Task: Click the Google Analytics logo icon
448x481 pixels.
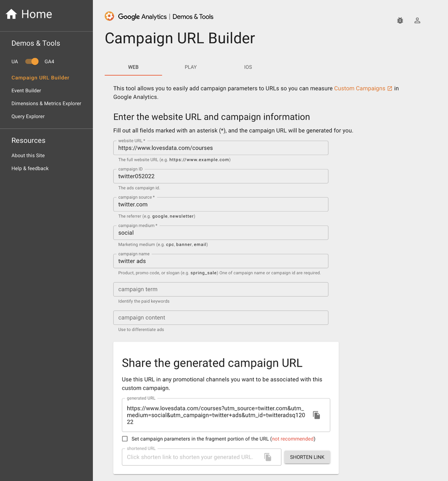Action: point(109,16)
